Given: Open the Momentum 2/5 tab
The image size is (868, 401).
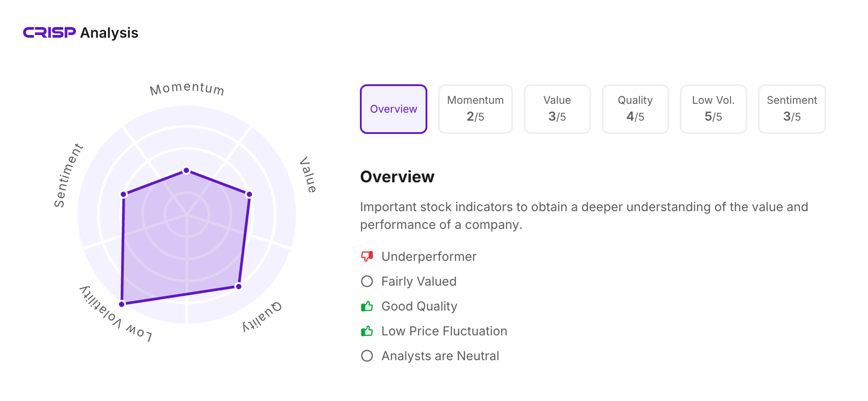Looking at the screenshot, I should [475, 109].
